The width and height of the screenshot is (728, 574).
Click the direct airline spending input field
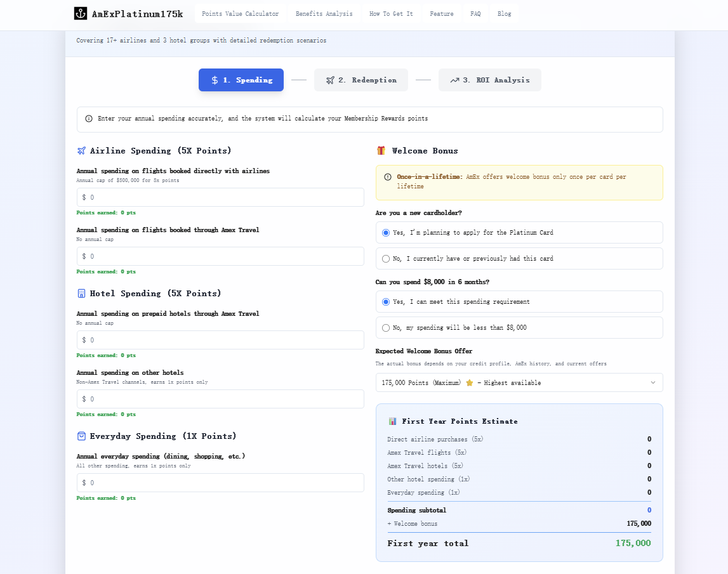[x=220, y=197]
